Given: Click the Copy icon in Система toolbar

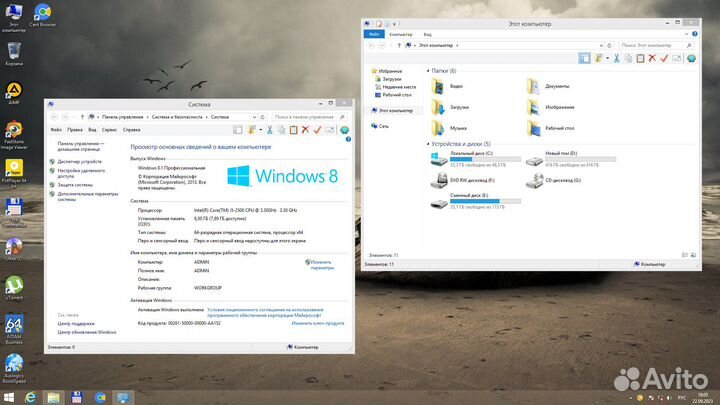Looking at the screenshot, I should (x=281, y=130).
